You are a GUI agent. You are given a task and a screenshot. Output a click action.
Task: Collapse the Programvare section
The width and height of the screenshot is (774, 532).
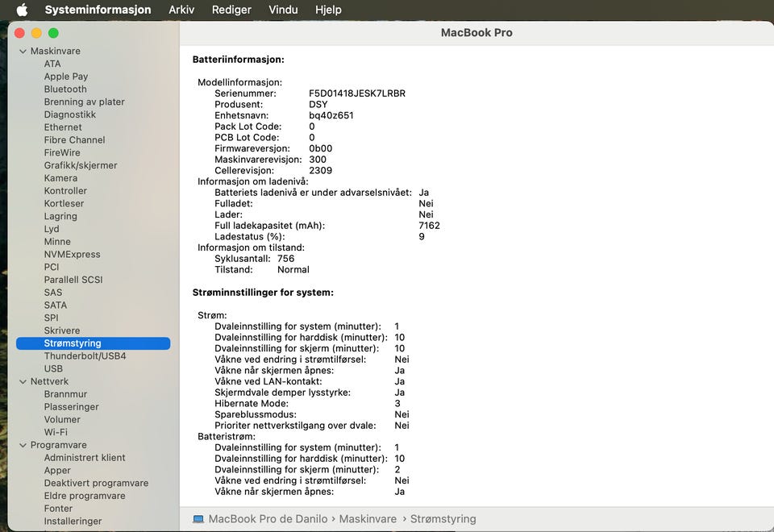click(23, 445)
